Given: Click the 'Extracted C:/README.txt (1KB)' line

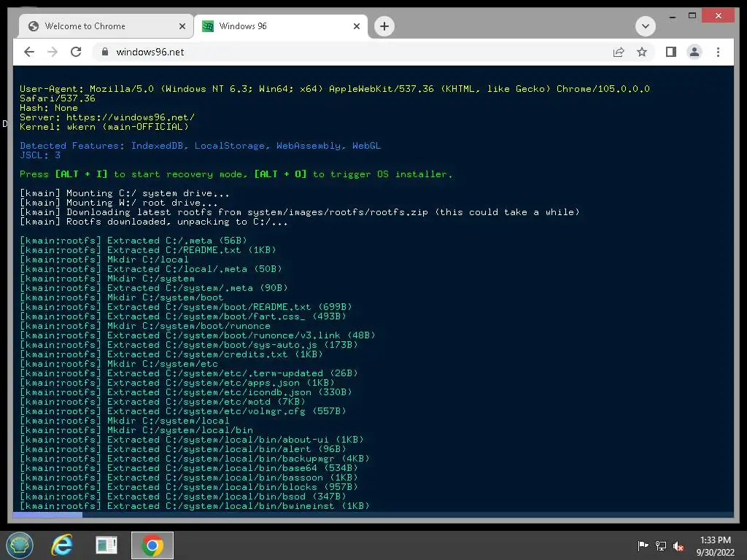Looking at the screenshot, I should pos(148,250).
